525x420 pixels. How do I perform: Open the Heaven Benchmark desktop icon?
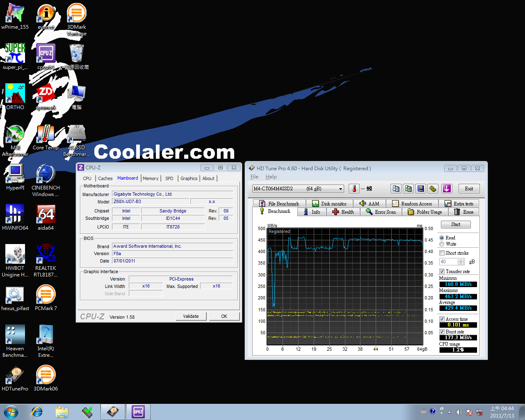[15, 342]
